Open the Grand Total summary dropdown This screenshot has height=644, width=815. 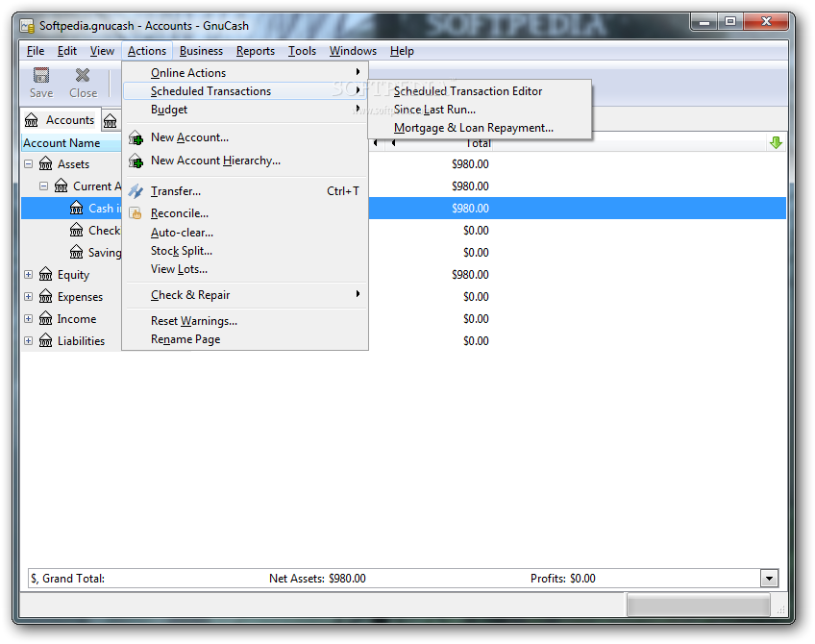[x=769, y=578]
